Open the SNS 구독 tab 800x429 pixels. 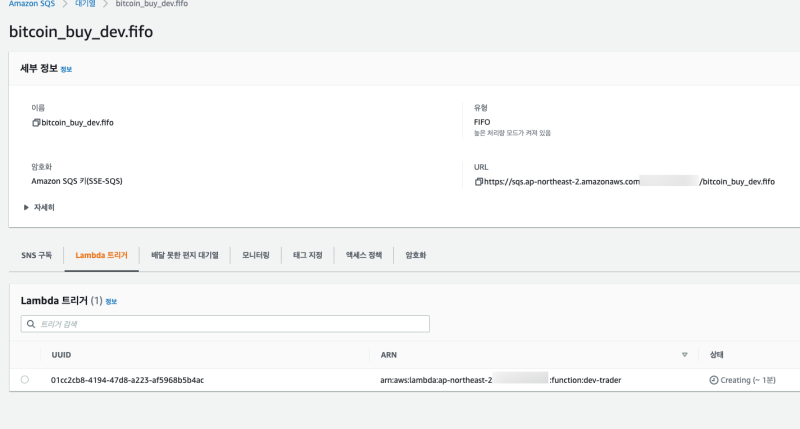[x=37, y=255]
